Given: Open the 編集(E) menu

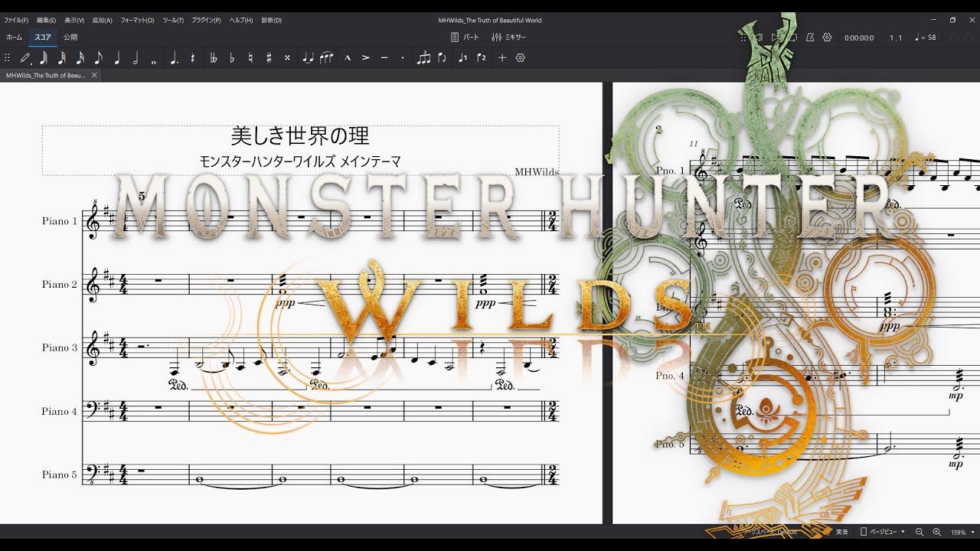Looking at the screenshot, I should click(x=47, y=20).
